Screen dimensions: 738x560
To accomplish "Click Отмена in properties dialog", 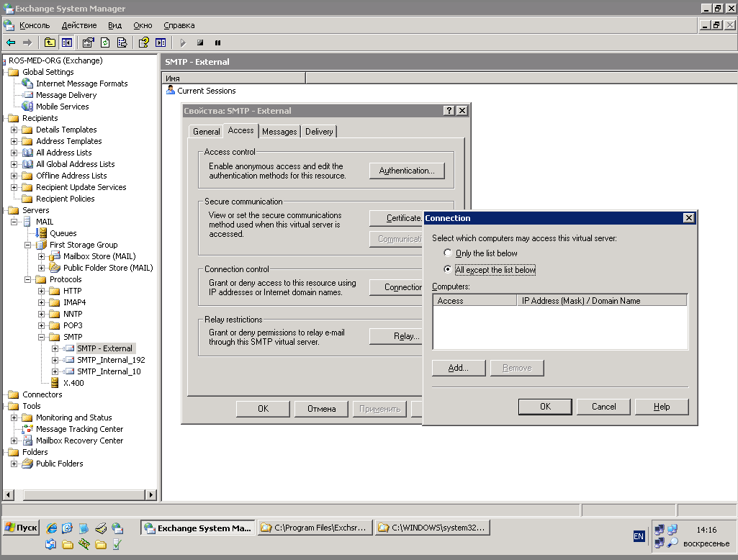I will tap(321, 409).
